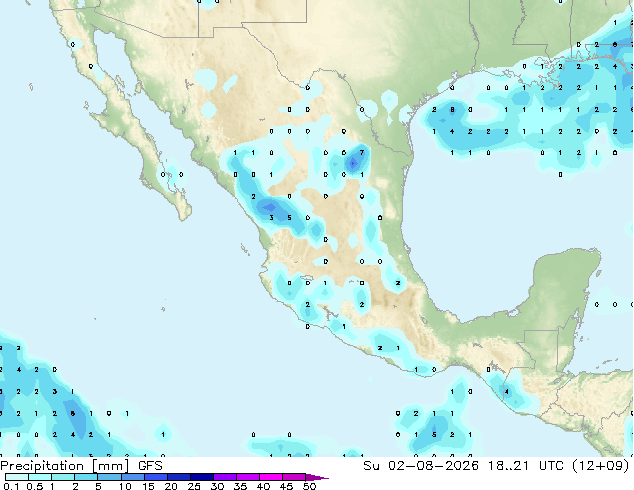
Task: Select the 35–40 mm legend color box
Action: (x=247, y=477)
